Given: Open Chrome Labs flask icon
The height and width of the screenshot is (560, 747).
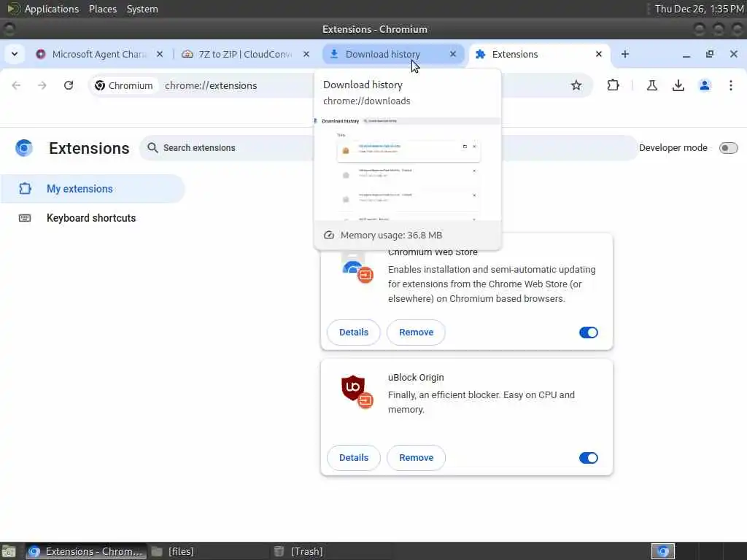Looking at the screenshot, I should [x=652, y=85].
